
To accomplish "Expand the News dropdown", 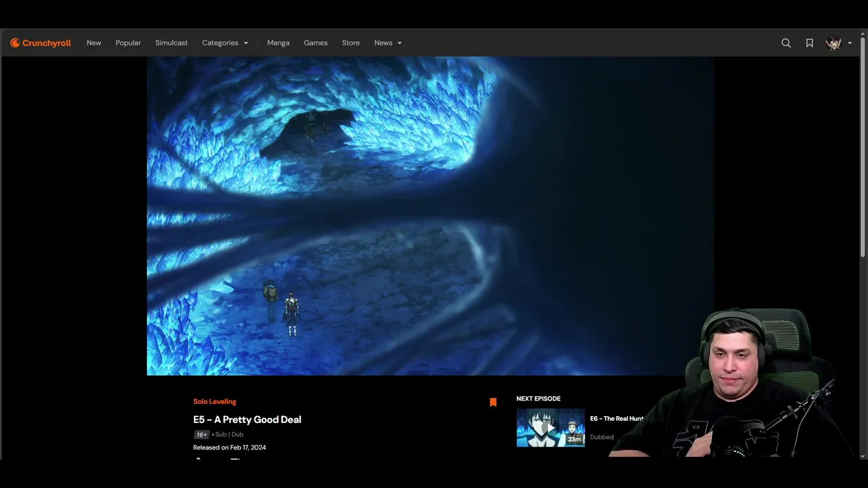I will click(x=388, y=43).
